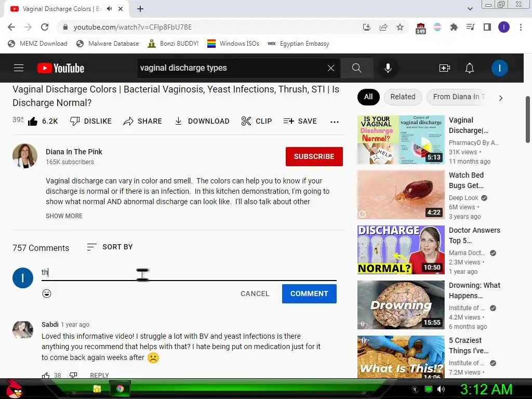Bookmark this page with the star icon
This screenshot has height=399, width=532.
(x=400, y=27)
